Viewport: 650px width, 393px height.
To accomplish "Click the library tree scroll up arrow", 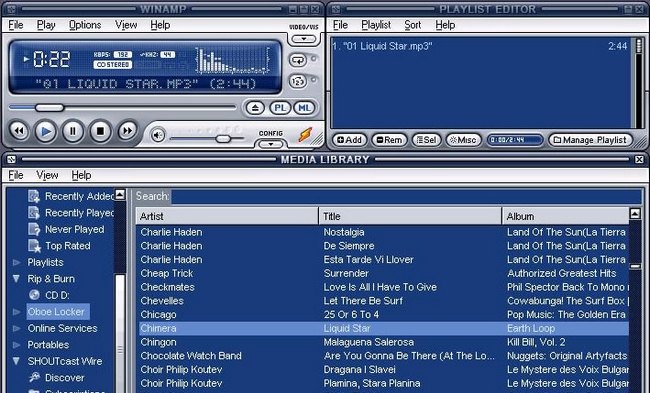I will 120,194.
